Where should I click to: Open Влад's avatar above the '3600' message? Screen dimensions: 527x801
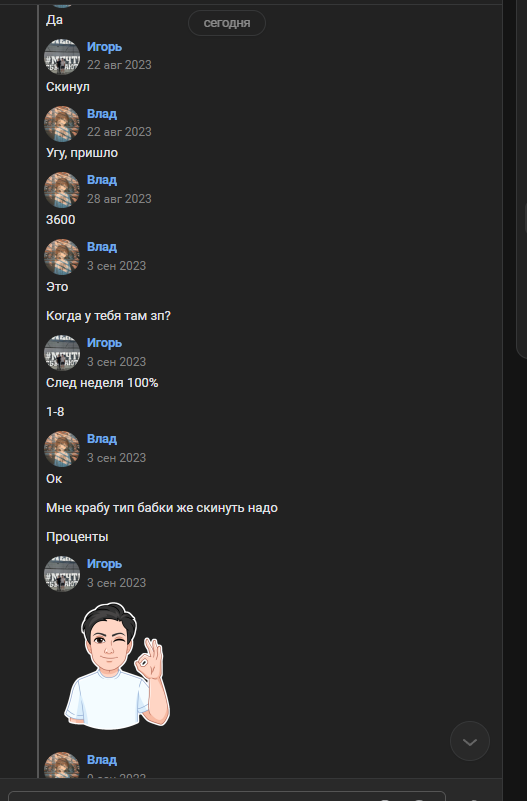click(x=62, y=190)
